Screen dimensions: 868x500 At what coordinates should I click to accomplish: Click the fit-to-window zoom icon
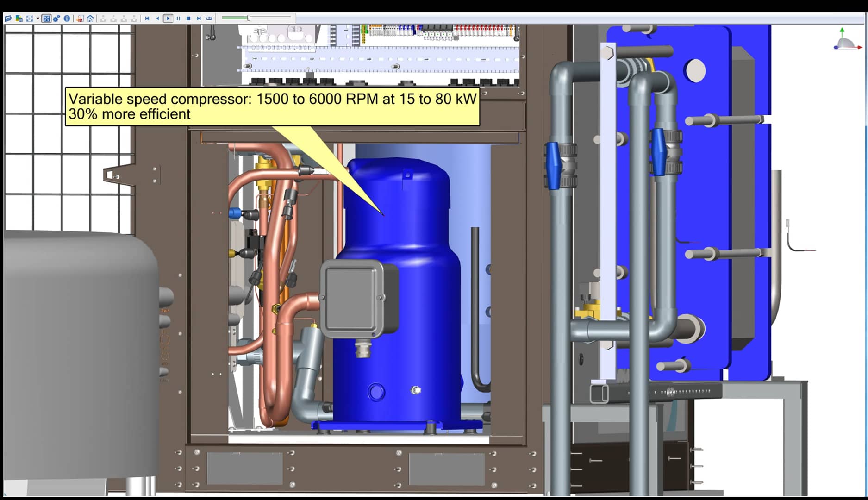[29, 19]
